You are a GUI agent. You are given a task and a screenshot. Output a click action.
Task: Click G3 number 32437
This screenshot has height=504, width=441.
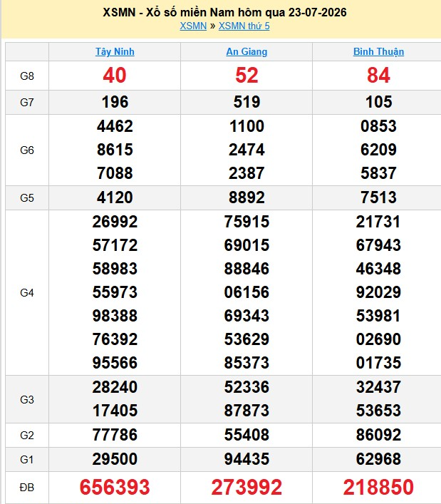(x=379, y=387)
